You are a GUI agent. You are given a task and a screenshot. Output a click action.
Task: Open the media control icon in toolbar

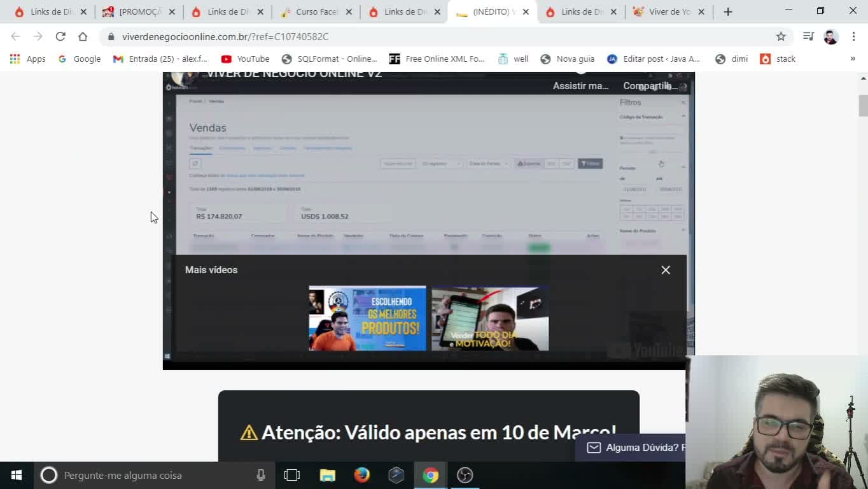(x=808, y=36)
